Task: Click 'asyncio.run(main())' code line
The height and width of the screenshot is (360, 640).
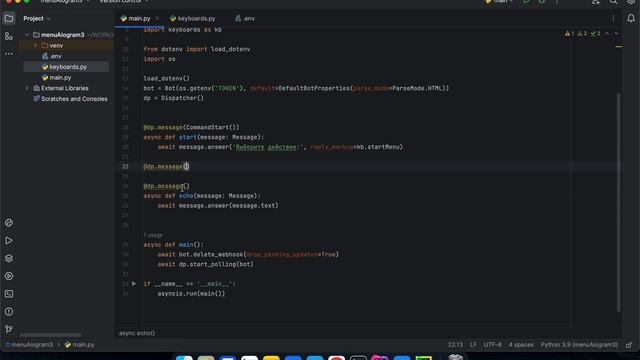Action: click(x=191, y=294)
